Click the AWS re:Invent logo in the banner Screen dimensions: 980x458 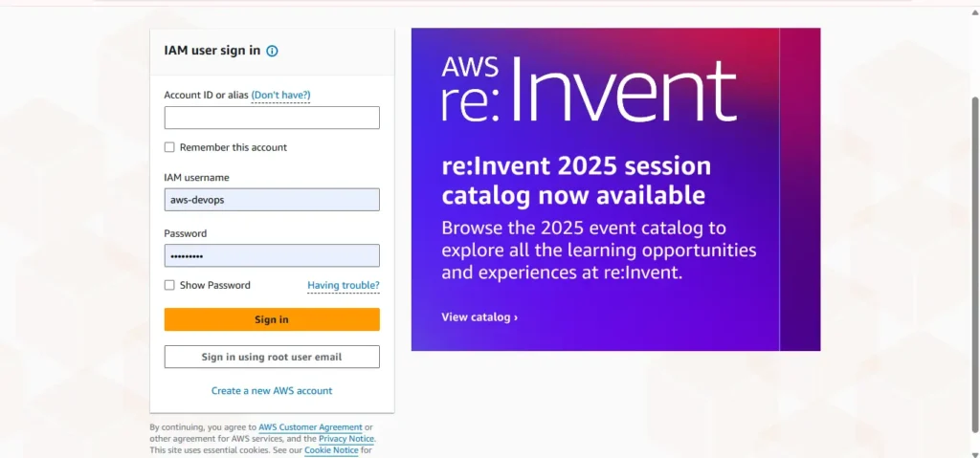(x=589, y=89)
